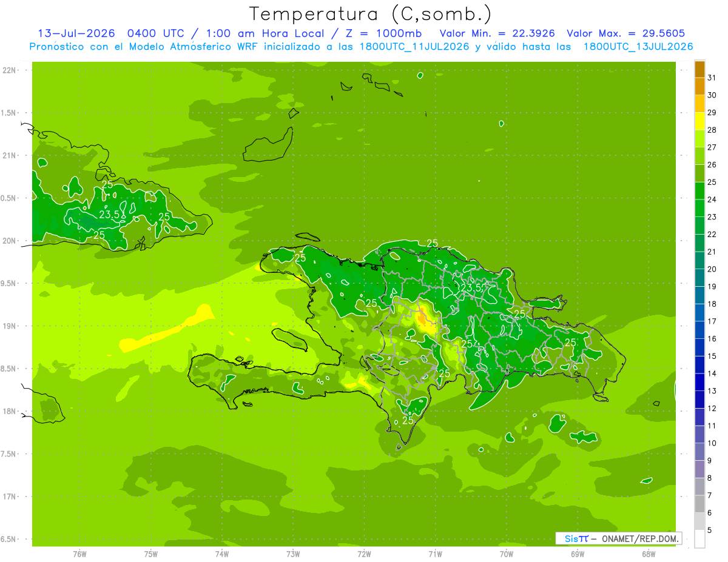Click the 17N latitude axis label
728x562 pixels.
[x=10, y=497]
